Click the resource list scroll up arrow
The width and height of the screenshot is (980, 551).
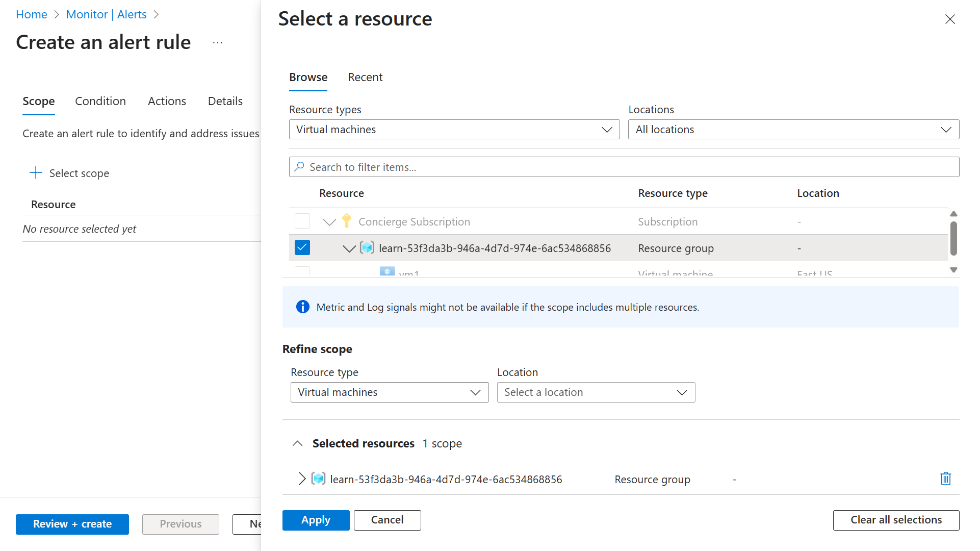(x=953, y=214)
